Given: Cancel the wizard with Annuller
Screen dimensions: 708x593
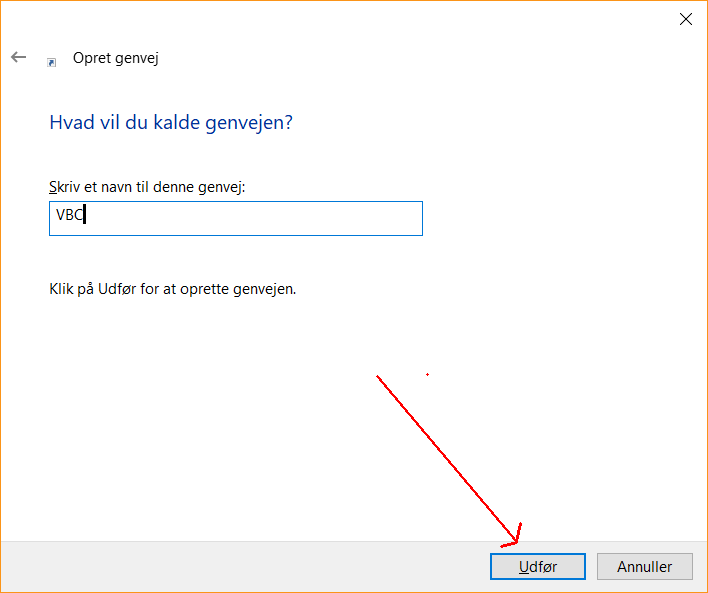Looking at the screenshot, I should point(644,566).
